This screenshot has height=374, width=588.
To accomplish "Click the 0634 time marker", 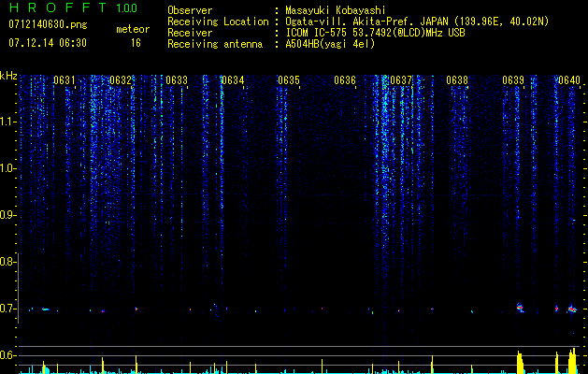I will click(233, 80).
